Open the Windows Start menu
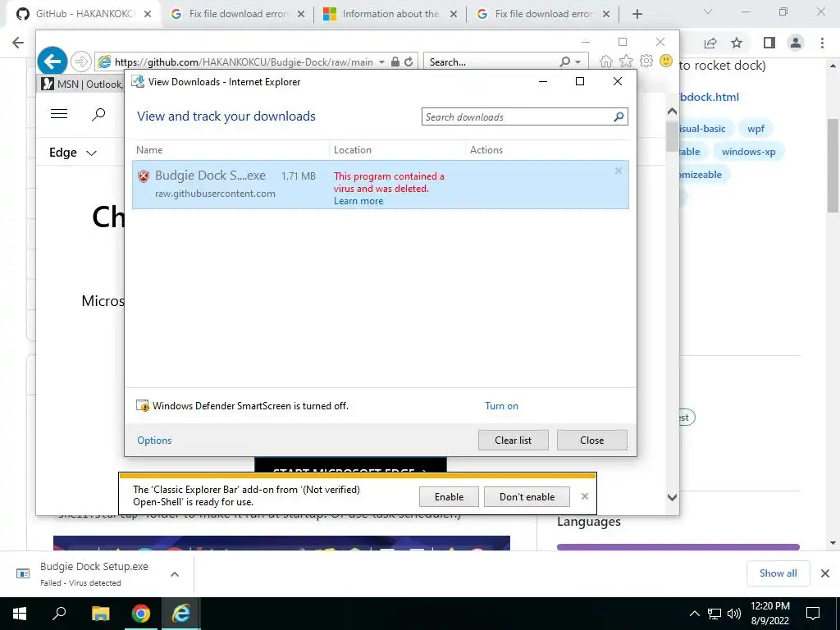The width and height of the screenshot is (840, 630). click(20, 614)
